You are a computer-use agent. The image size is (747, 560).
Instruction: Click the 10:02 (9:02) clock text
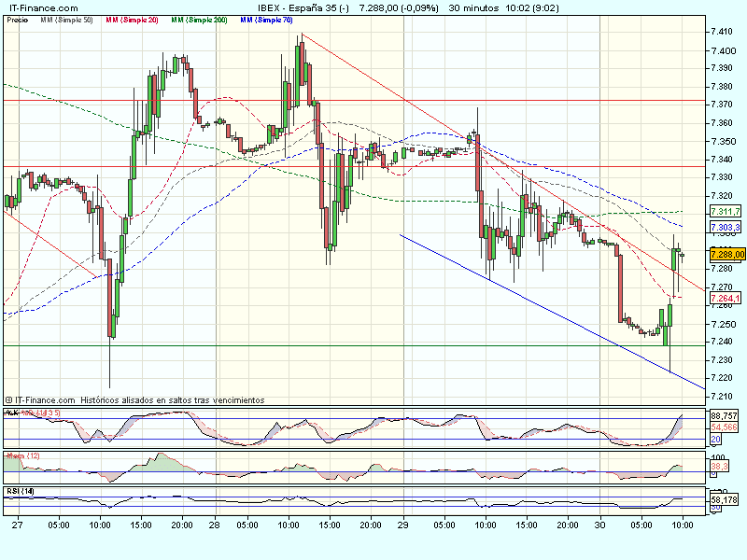click(x=531, y=8)
